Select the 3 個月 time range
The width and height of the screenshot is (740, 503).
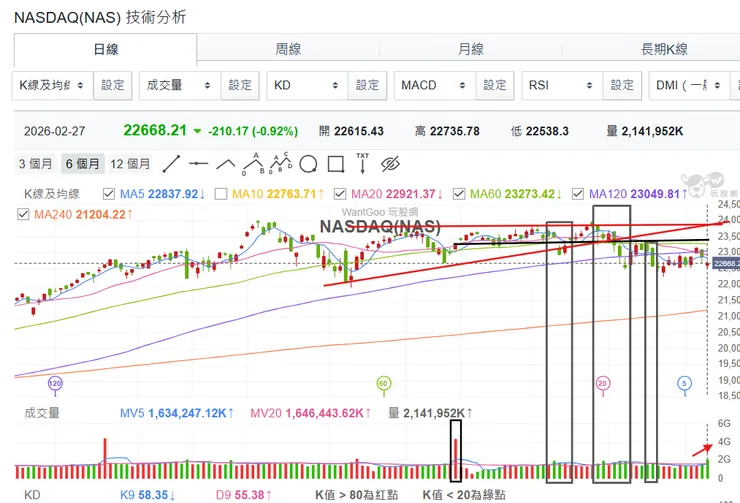click(x=35, y=164)
